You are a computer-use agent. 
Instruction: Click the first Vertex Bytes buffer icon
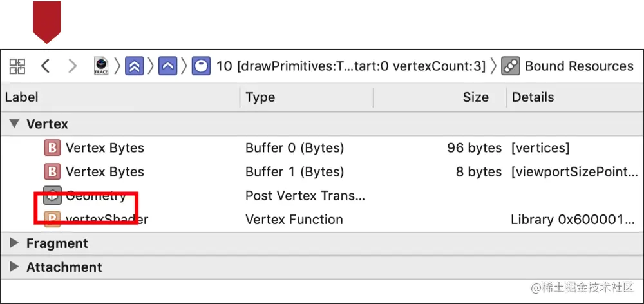tap(52, 148)
